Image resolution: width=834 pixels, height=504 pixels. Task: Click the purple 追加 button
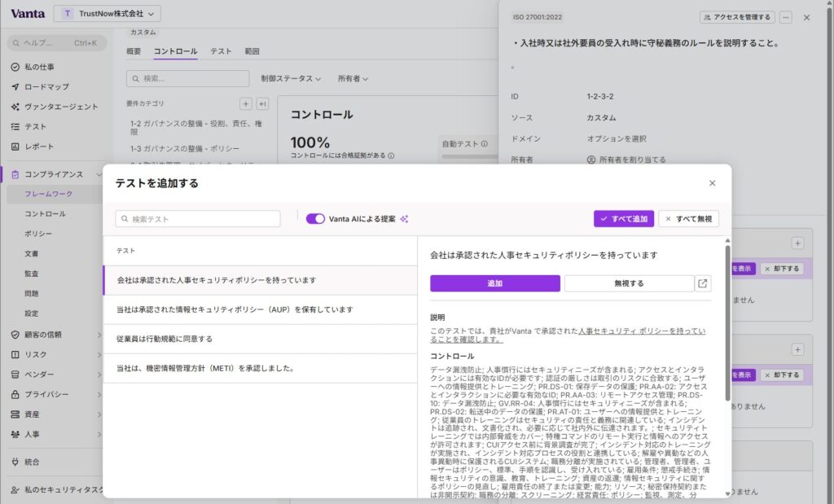[494, 283]
